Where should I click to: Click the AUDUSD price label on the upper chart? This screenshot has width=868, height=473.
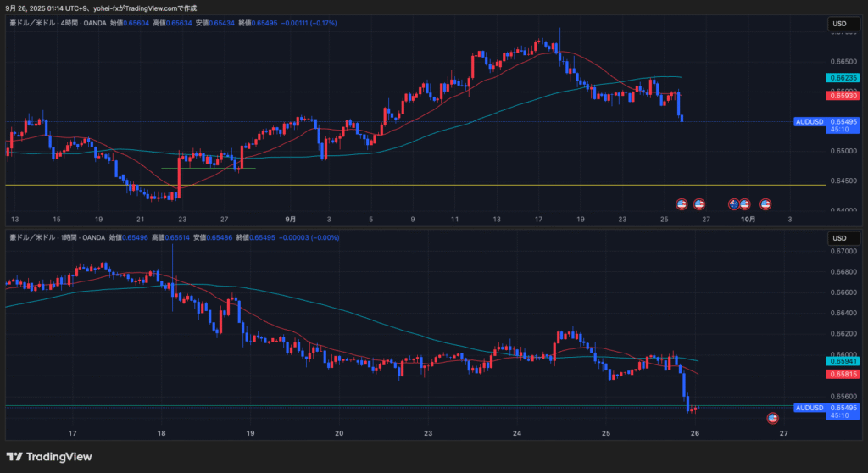810,122
